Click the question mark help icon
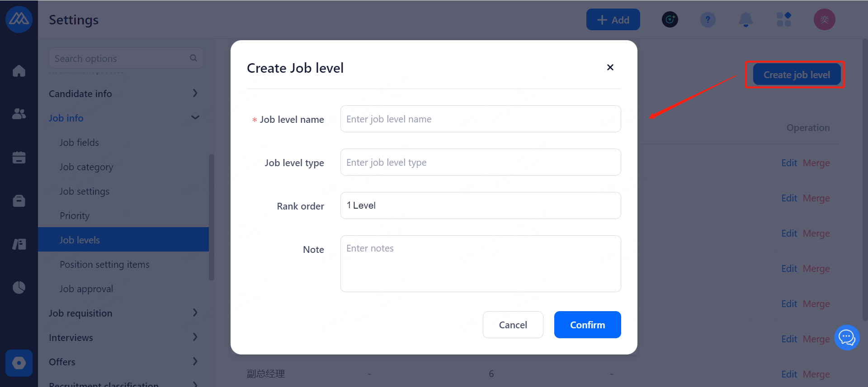Screen dimensions: 868x387 708,20
